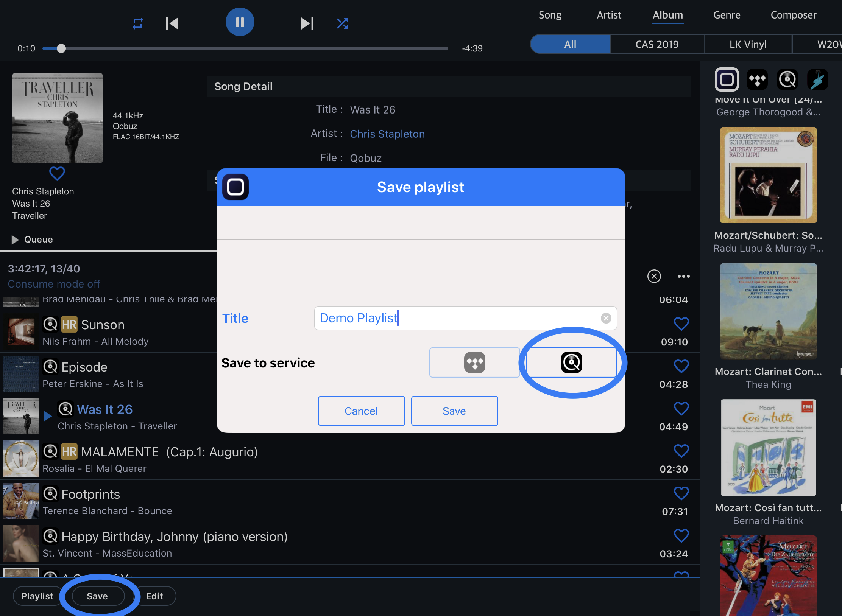Click the Save playlist dialog app icon
This screenshot has height=616, width=842.
(x=235, y=187)
